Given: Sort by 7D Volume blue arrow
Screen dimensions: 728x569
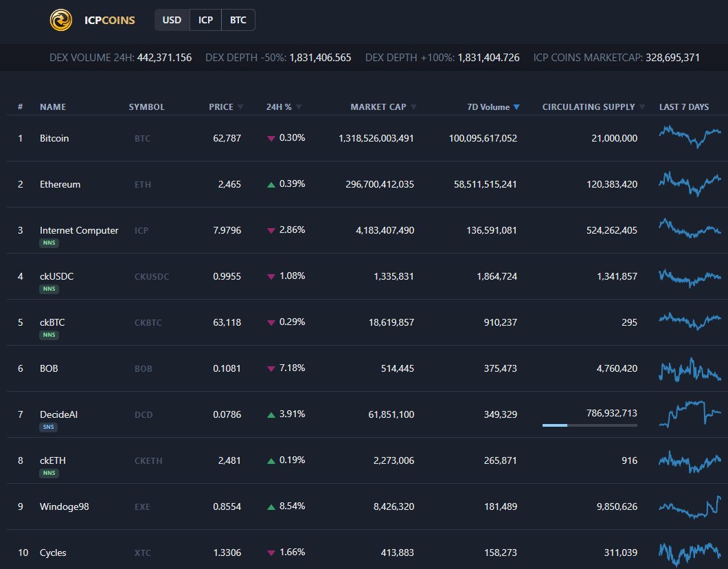Looking at the screenshot, I should point(516,107).
